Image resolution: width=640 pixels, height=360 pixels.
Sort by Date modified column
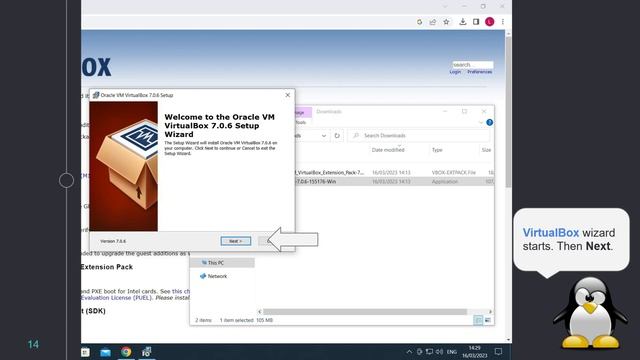(388, 150)
